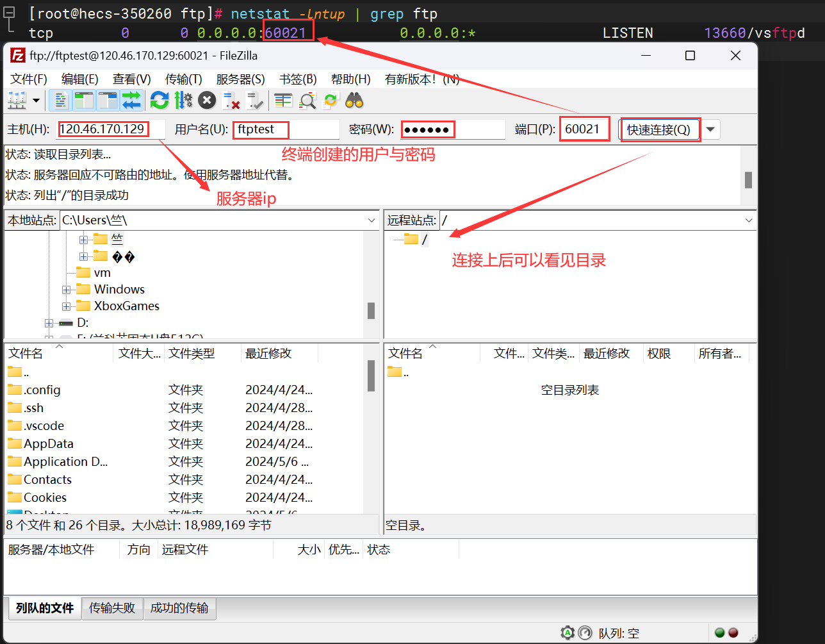This screenshot has height=644, width=825.
Task: Click the D: drive icon
Action: tap(66, 323)
